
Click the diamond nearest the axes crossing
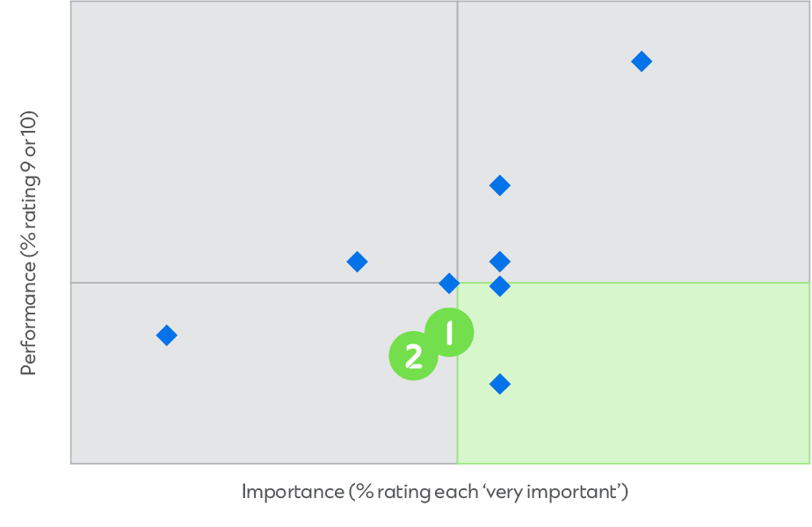point(449,283)
